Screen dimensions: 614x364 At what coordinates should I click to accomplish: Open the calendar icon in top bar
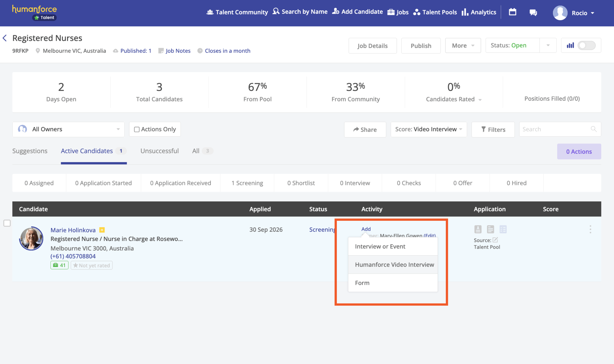point(512,12)
